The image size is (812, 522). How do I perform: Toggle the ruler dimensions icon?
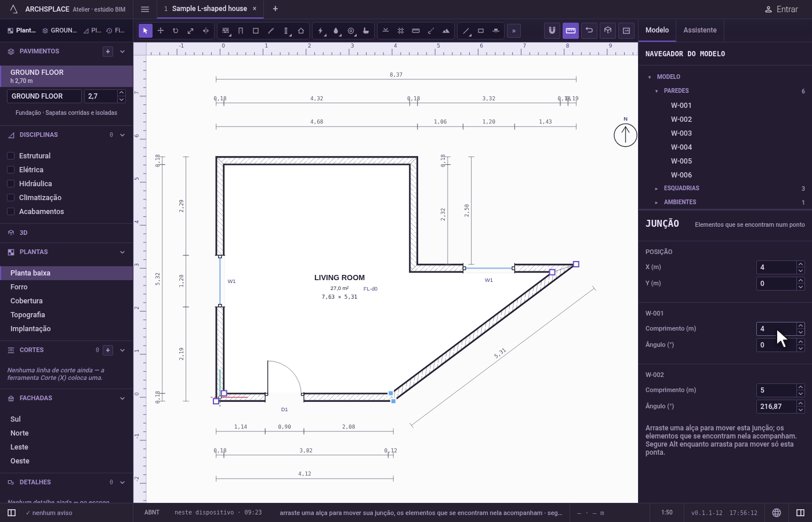[x=571, y=30]
